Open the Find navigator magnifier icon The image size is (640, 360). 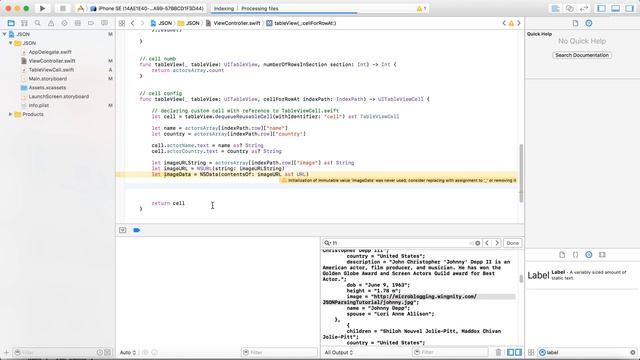coord(38,23)
